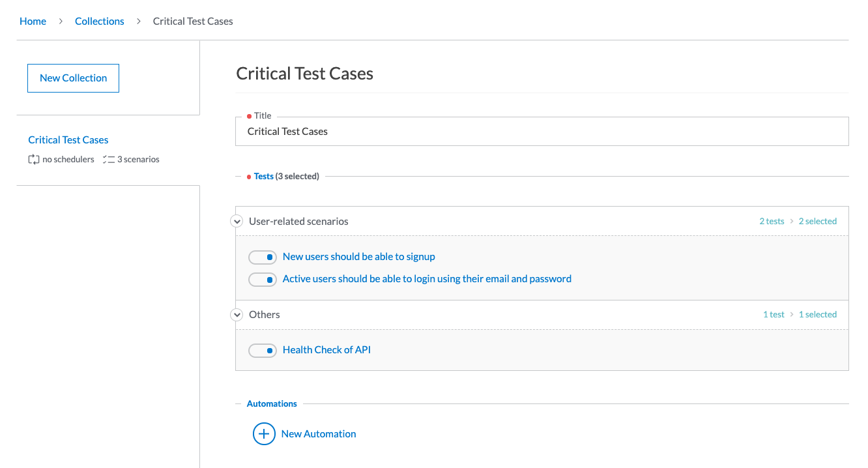This screenshot has width=868, height=468.
Task: Open Collections from the breadcrumb
Action: tap(100, 21)
